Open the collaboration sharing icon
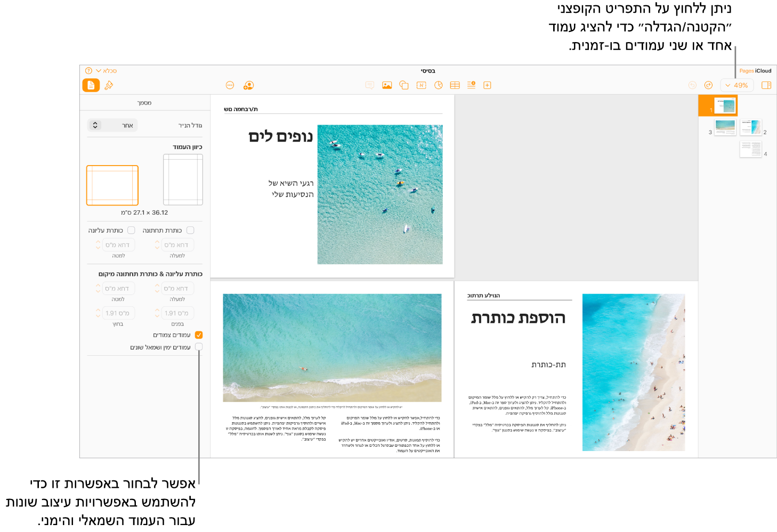 click(x=248, y=85)
